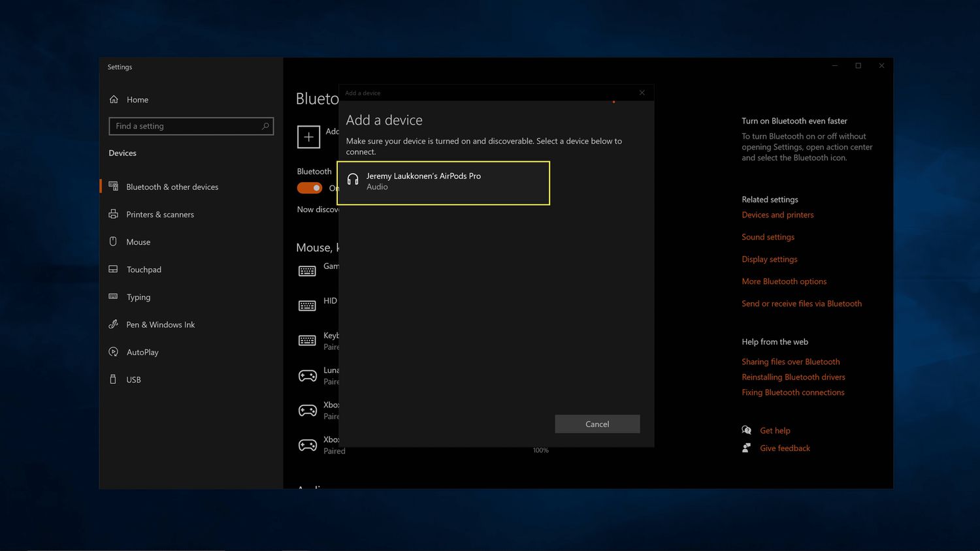Click More Bluetooth options link
980x551 pixels.
pyautogui.click(x=784, y=281)
